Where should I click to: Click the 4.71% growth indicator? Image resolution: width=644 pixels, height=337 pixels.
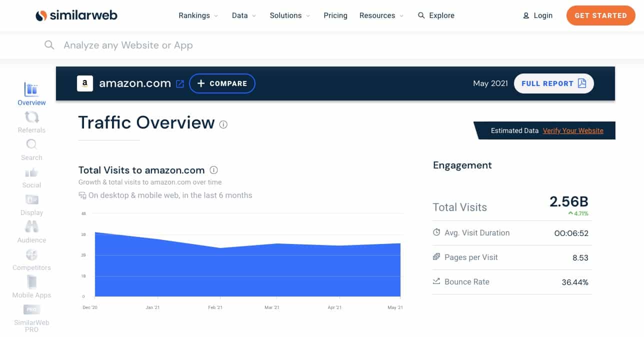(x=578, y=213)
